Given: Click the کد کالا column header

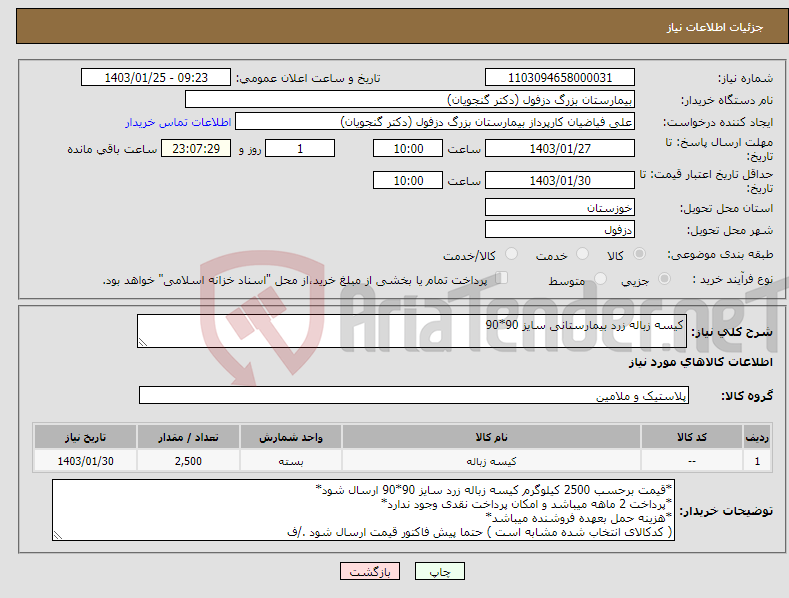Looking at the screenshot, I should coord(692,437).
